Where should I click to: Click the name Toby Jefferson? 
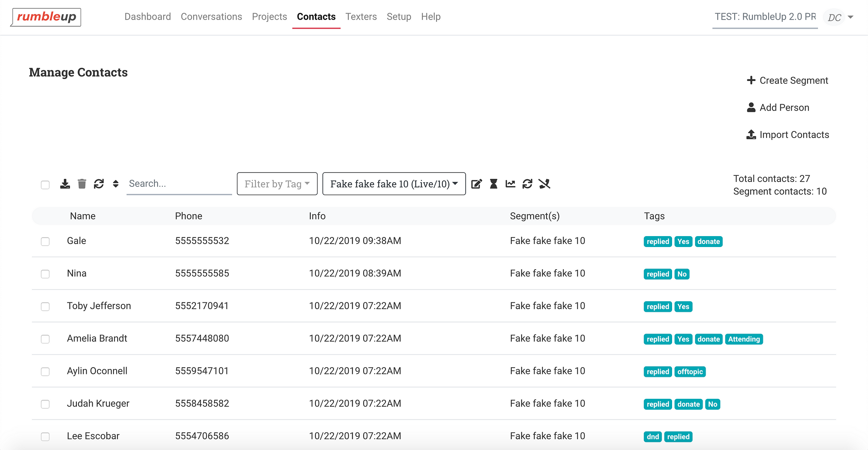[99, 306]
